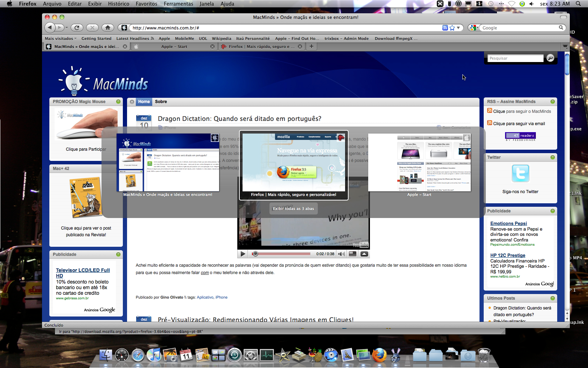The image size is (588, 368).
Task: Toggle the toolbar pill button in title bar
Action: click(563, 17)
